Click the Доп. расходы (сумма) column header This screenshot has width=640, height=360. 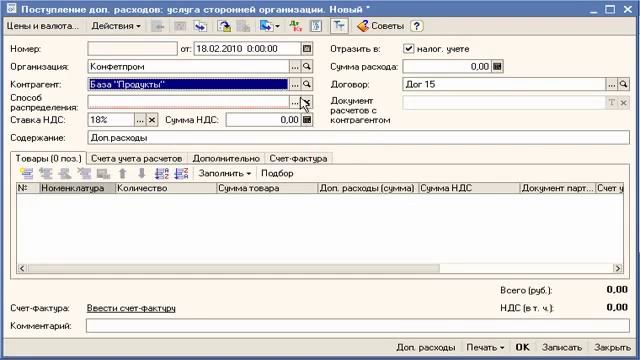[368, 188]
